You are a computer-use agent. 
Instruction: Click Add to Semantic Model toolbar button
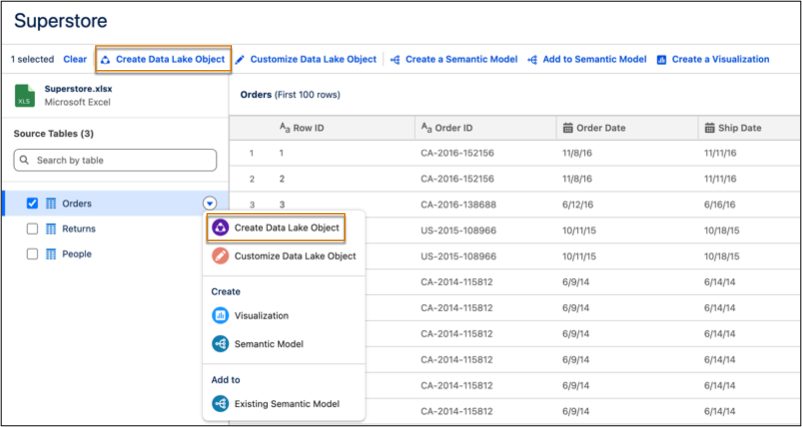click(587, 59)
